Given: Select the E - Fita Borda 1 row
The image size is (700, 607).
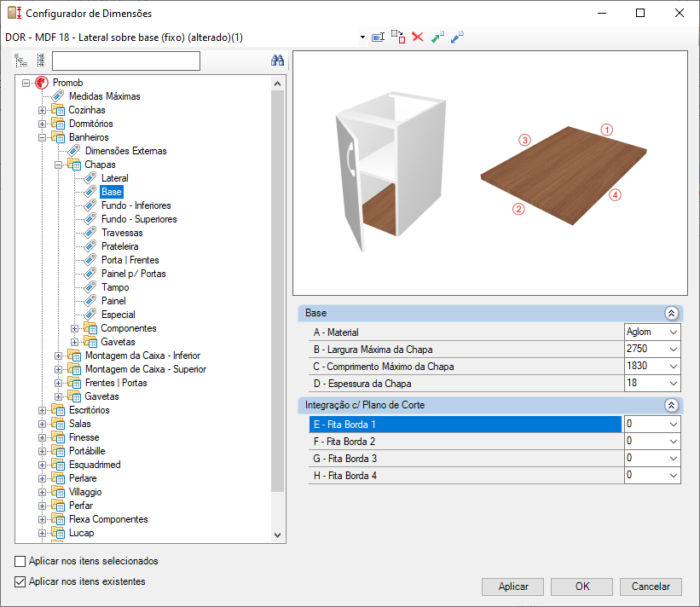Looking at the screenshot, I should click(466, 424).
